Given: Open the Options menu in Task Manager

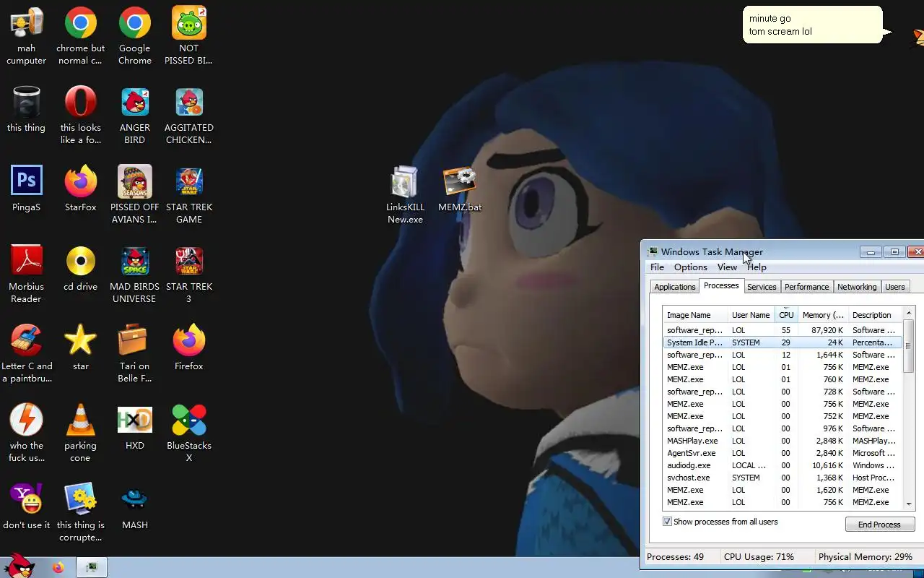Looking at the screenshot, I should [691, 267].
